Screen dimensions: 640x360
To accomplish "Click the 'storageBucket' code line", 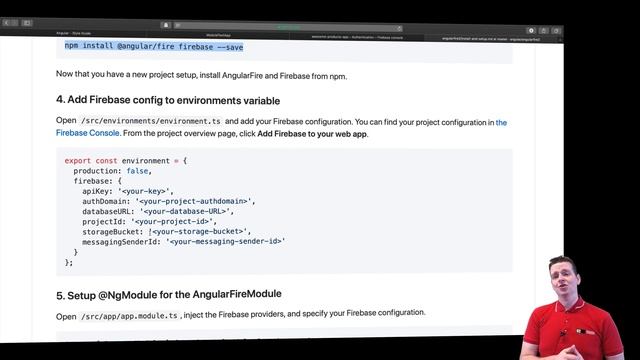I will (167, 231).
